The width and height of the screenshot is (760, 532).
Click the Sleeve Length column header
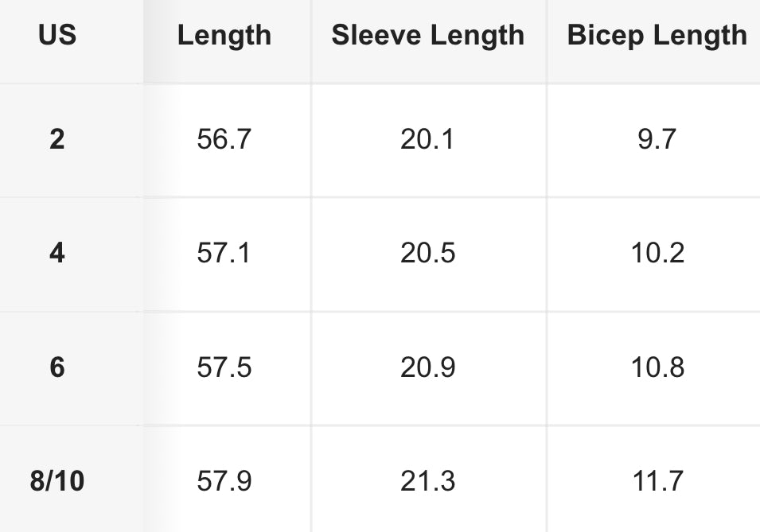pos(428,36)
